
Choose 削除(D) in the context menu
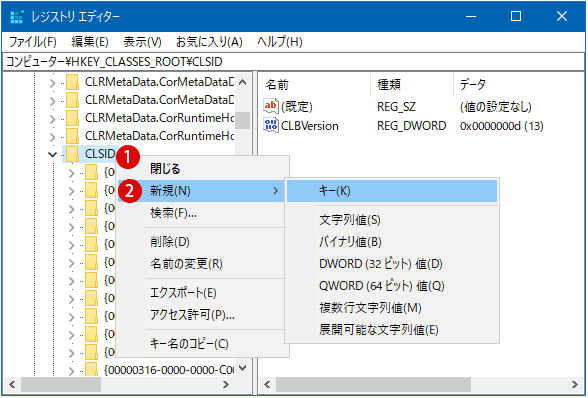coord(201,242)
